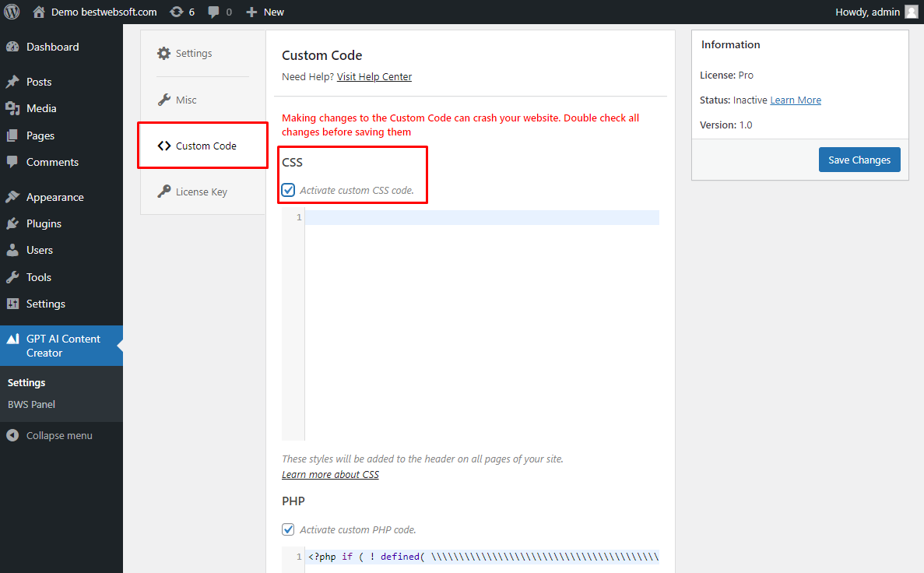
Task: Open the Settings plugin tab
Action: [202, 54]
